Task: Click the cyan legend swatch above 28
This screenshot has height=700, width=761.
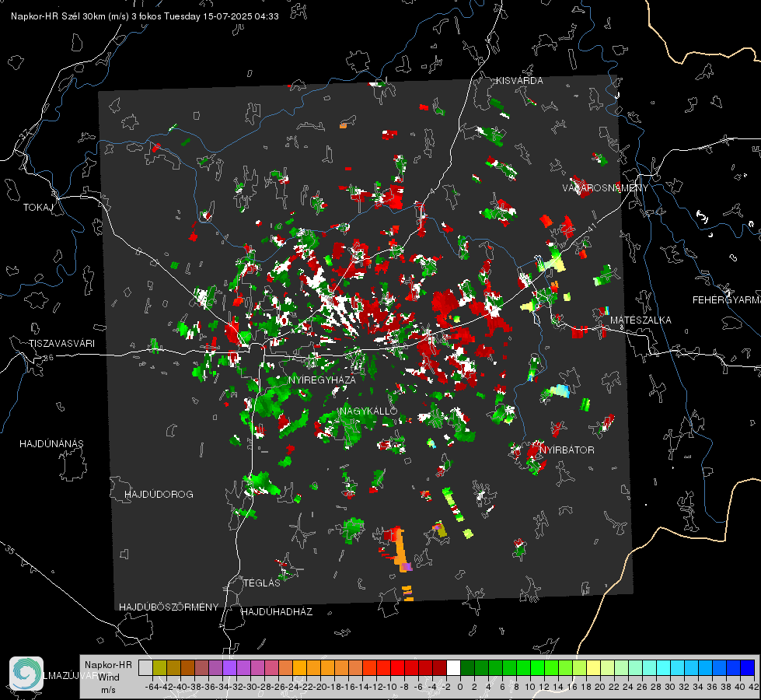Action: point(664,667)
